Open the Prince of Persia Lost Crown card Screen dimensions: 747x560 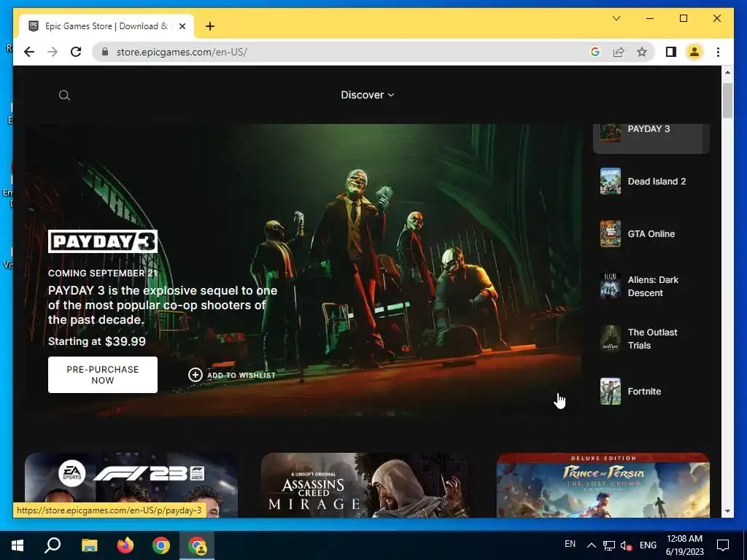[x=603, y=485]
